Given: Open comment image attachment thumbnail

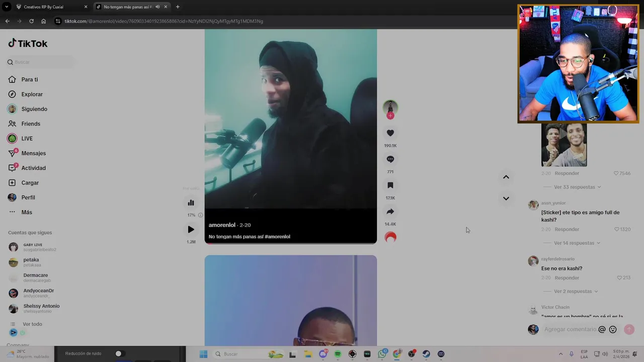Looking at the screenshot, I should tap(564, 145).
